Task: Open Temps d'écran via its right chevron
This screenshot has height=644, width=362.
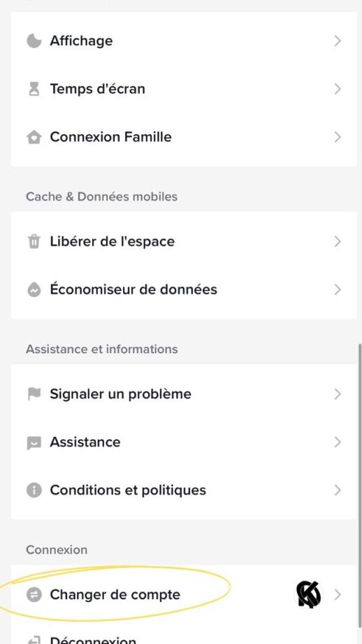Action: tap(338, 89)
